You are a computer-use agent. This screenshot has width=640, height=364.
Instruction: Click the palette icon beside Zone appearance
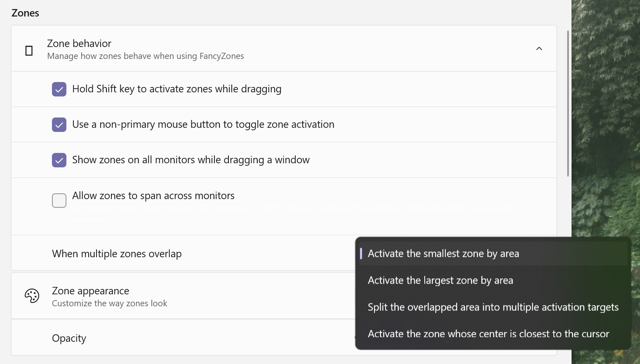click(32, 296)
